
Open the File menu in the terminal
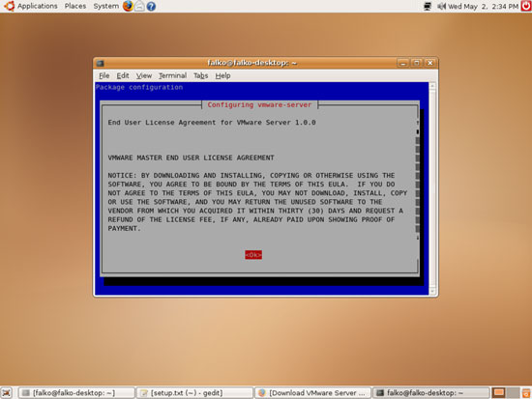(x=104, y=75)
